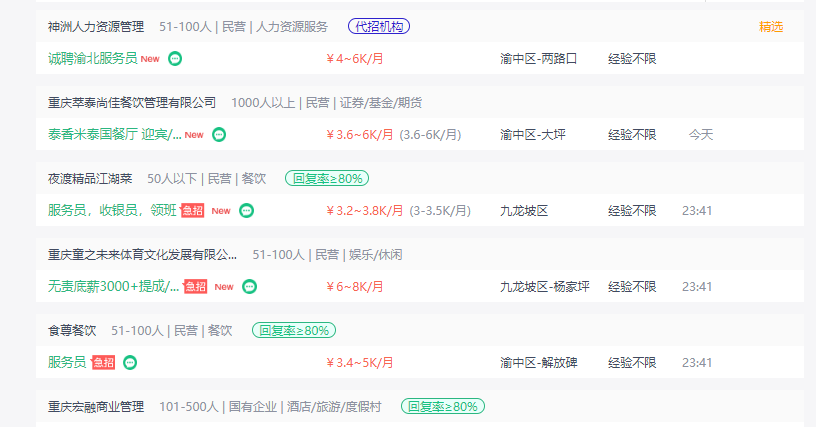Open chat icon beside 诚聘渝北服务员
This screenshot has width=816, height=427.
175,59
